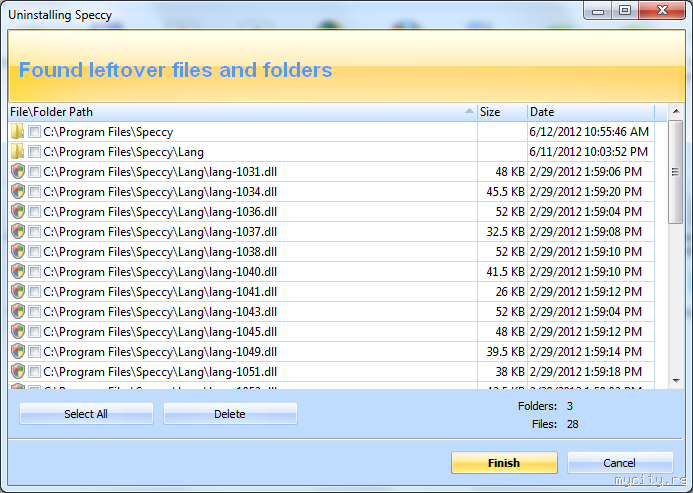Select path text ending lang-1038.dll
Viewport: 693px width, 493px height.
point(160,252)
